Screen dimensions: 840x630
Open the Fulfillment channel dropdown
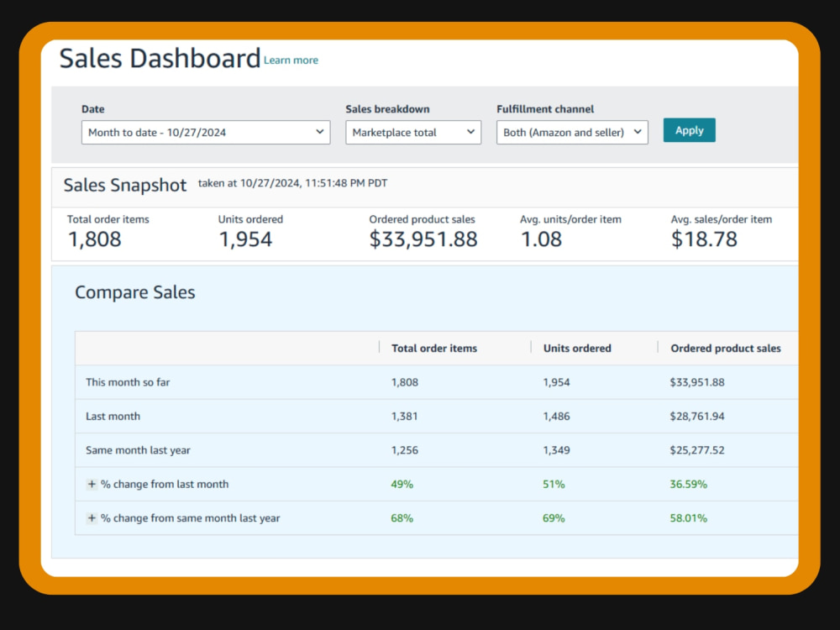(x=572, y=133)
